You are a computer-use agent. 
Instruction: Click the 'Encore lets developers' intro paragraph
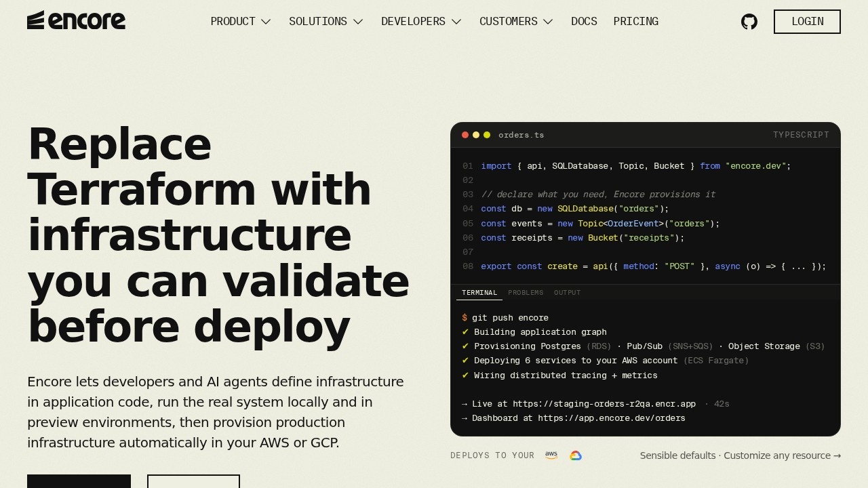[216, 412]
